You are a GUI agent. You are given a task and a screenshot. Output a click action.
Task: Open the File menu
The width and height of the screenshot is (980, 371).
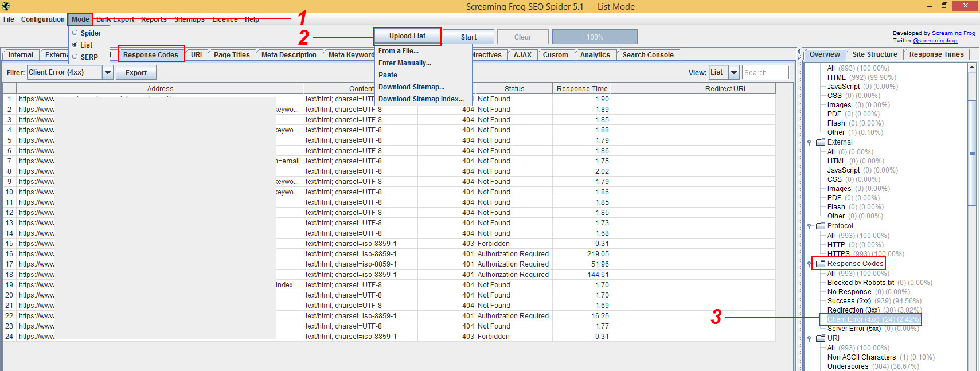click(x=9, y=19)
